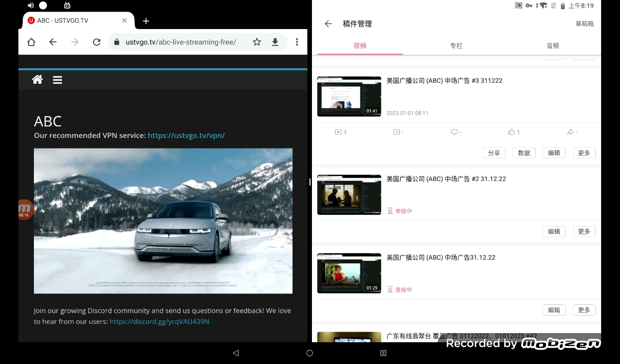
Task: Open thumbnail of 中场广告31.12.22 video
Action: click(349, 273)
